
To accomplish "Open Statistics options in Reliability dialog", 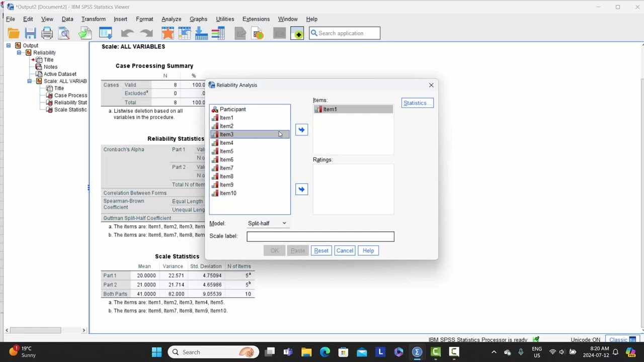I will (417, 103).
